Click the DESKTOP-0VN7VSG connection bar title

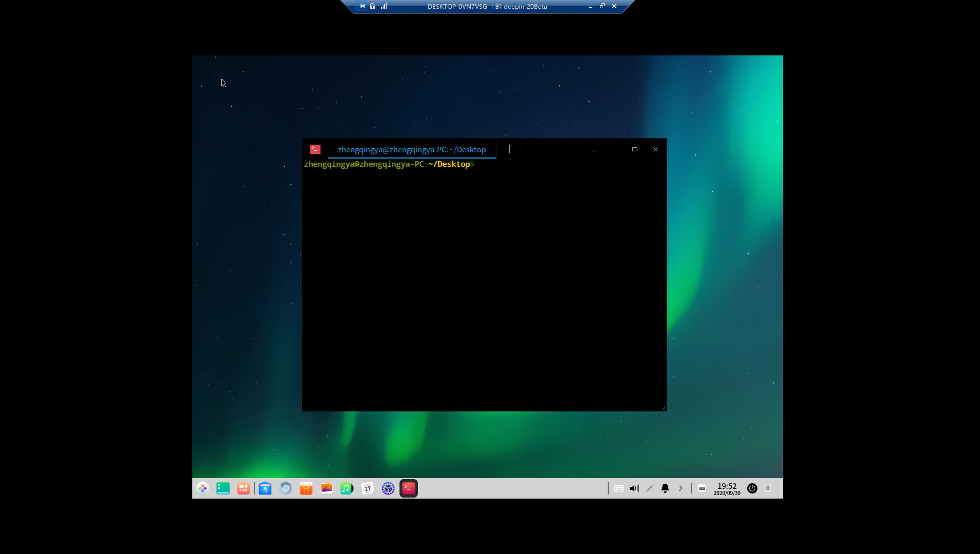(487, 7)
